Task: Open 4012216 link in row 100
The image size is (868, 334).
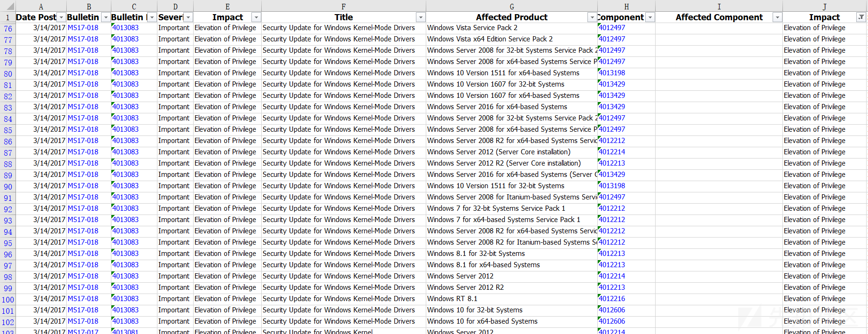Action: (612, 299)
